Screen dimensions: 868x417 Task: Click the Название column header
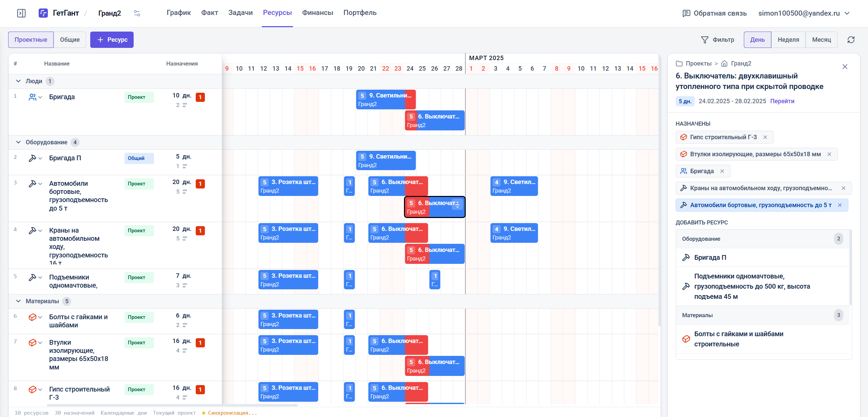[x=57, y=64]
